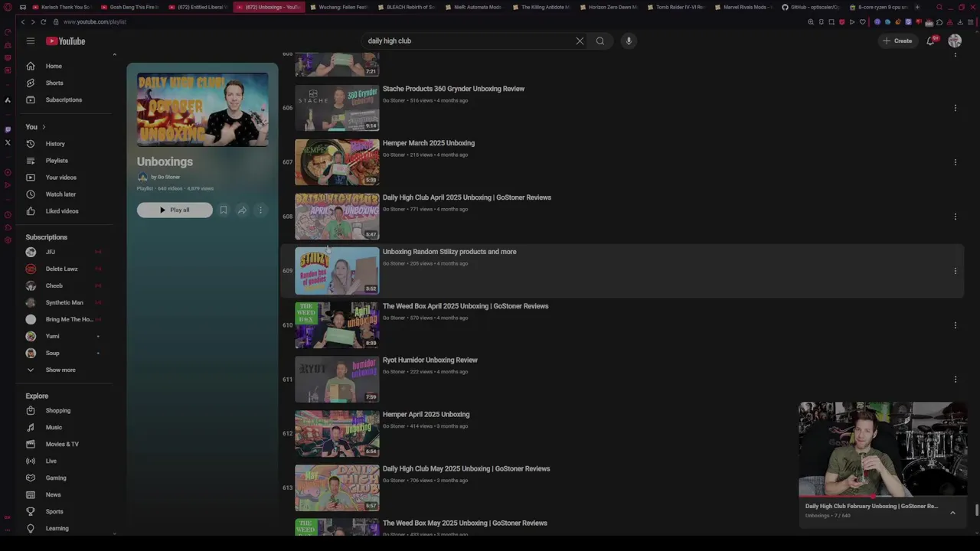Click the miniplayer video picture
Screen dimensions: 980x551
[883, 449]
